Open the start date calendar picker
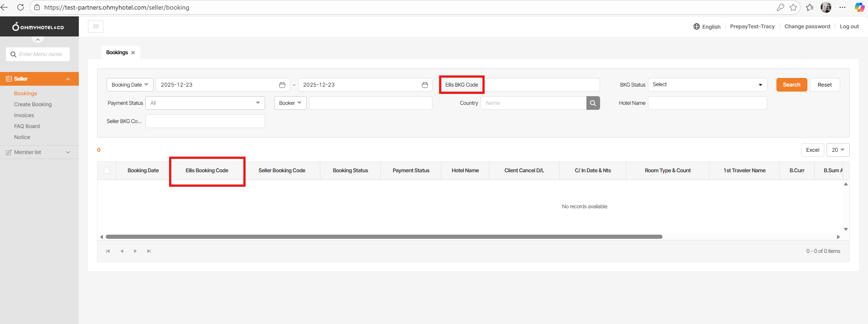Screen dimensions: 868x324 (282, 85)
